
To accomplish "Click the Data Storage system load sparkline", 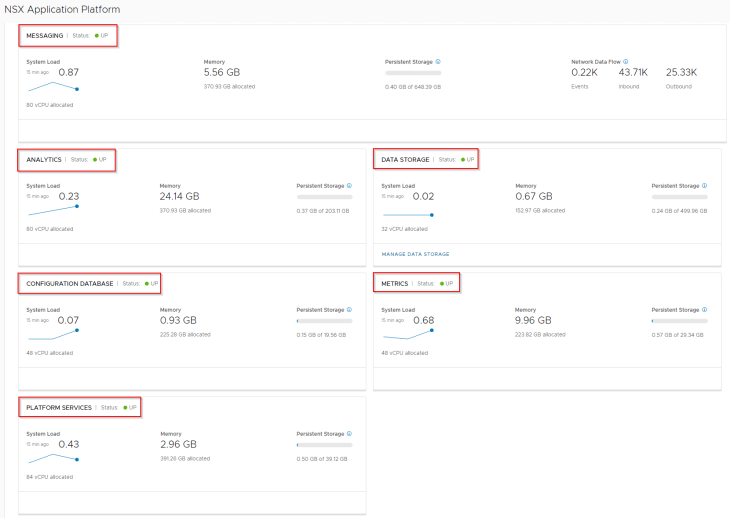I will [x=408, y=215].
